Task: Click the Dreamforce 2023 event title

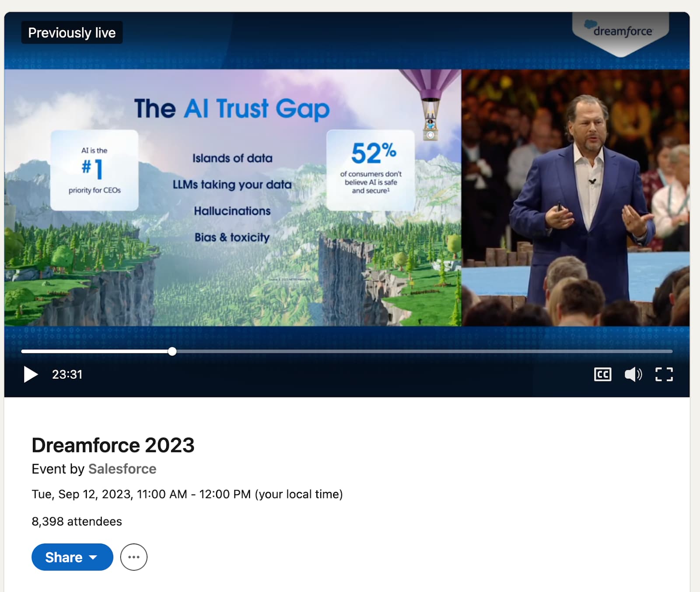Action: (x=113, y=445)
